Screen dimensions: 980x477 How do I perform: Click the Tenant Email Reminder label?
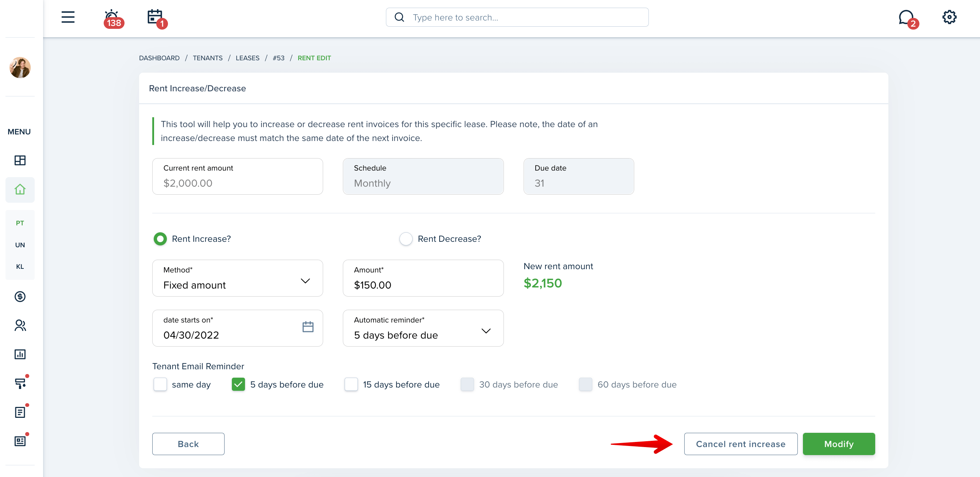tap(198, 366)
